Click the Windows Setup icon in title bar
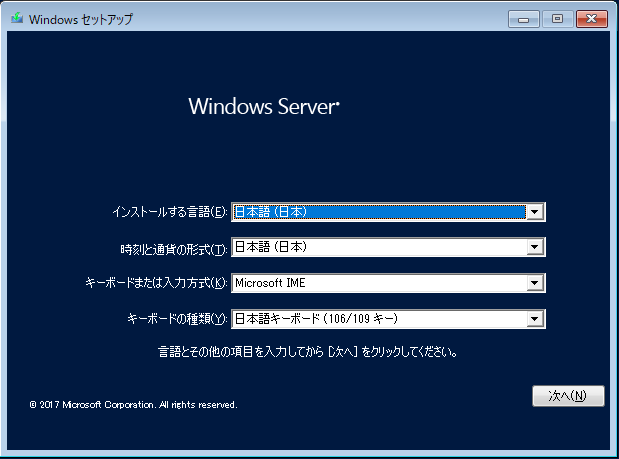The height and width of the screenshot is (459, 619). [x=17, y=18]
